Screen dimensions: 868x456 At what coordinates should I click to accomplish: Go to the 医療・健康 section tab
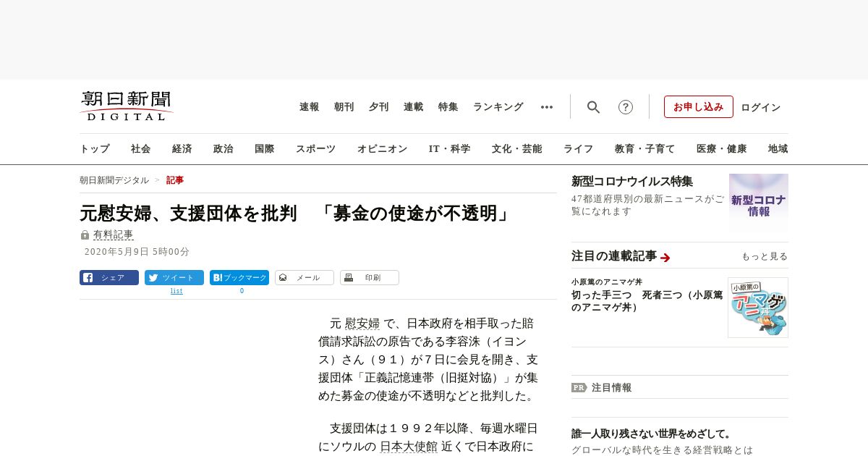722,148
